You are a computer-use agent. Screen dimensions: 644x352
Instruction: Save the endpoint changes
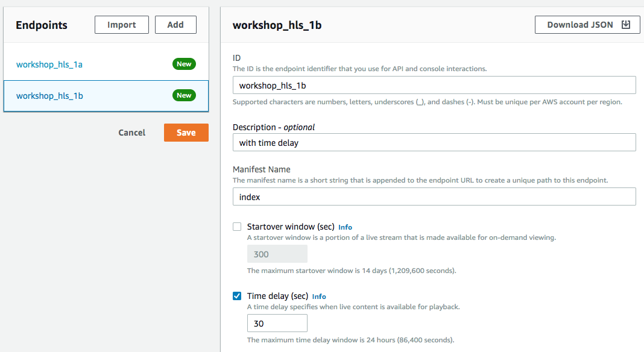(x=186, y=133)
